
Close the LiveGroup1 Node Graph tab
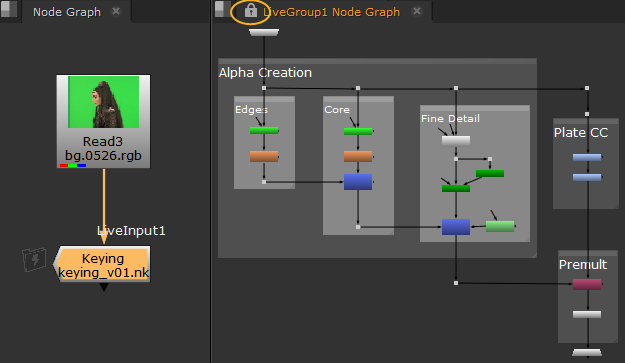click(417, 11)
